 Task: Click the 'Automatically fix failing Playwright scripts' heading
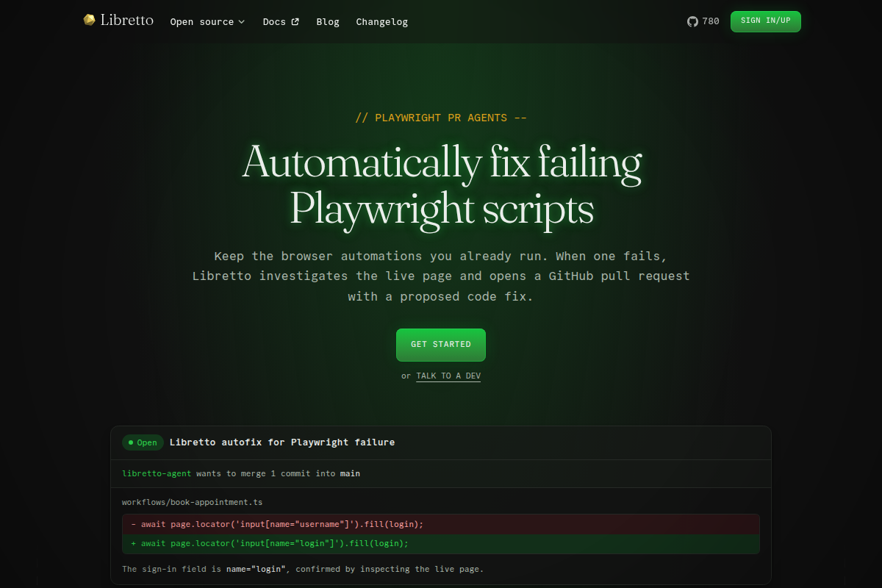441,185
